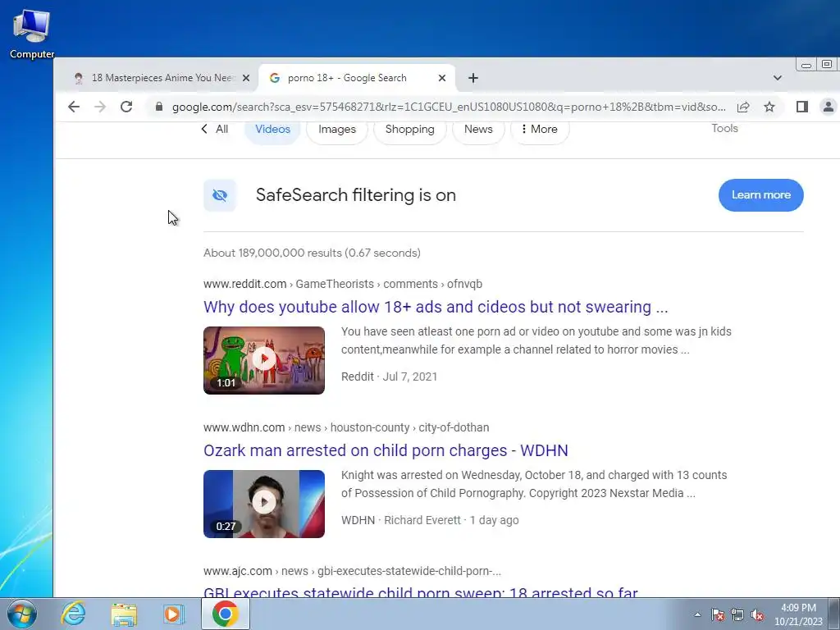Minimize the Chrome window

point(806,65)
